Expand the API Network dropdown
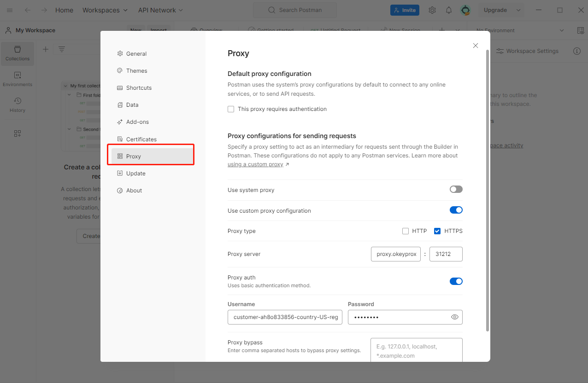588x383 pixels. [x=160, y=10]
